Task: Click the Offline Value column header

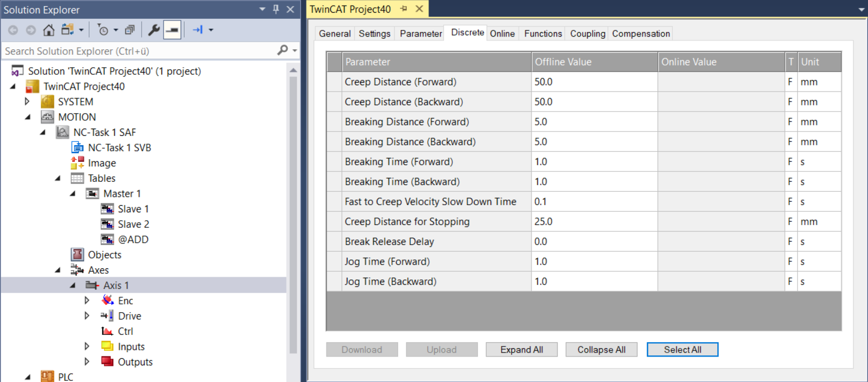Action: 594,62
